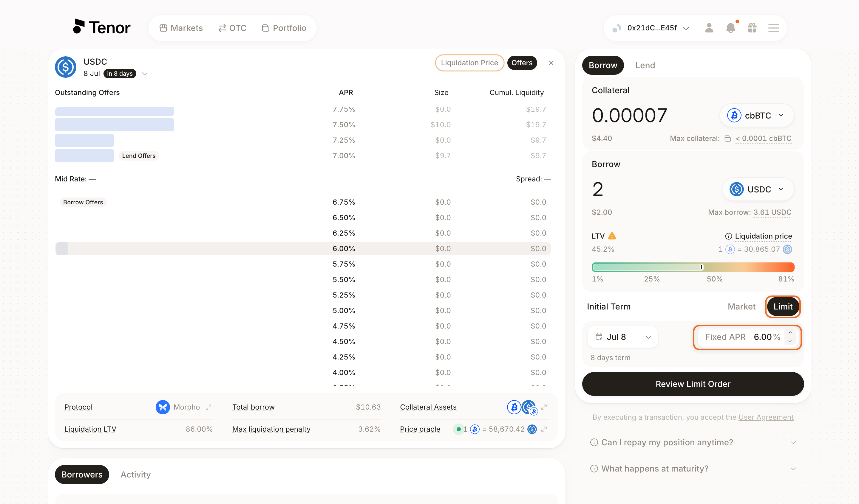
Task: Open the cbBTC collateral asset dropdown
Action: pos(756,116)
